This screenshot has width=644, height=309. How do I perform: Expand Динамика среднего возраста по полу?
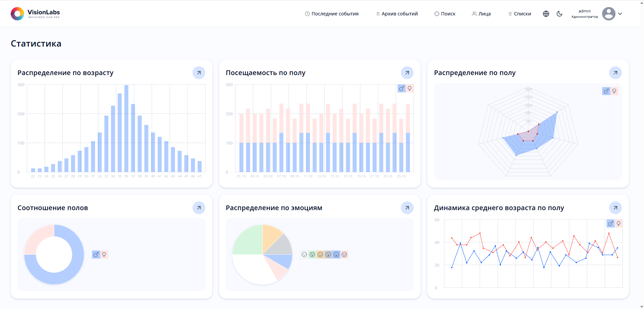(x=615, y=208)
